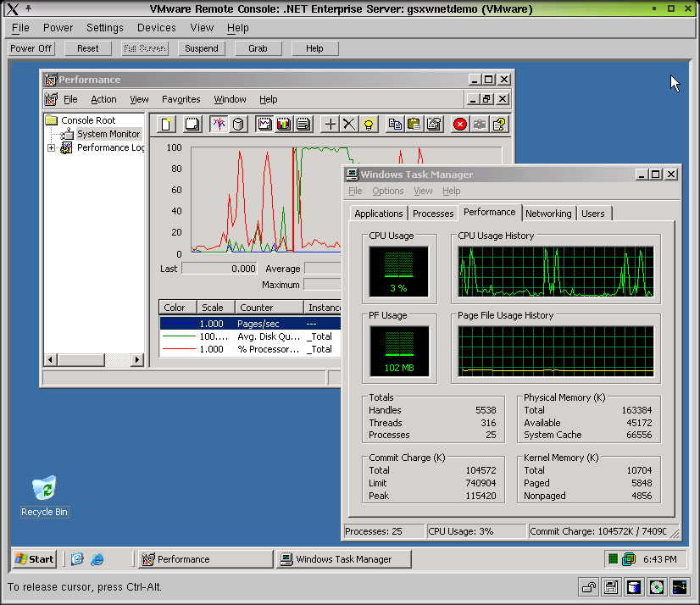Switch to the Networking tab
This screenshot has width=700, height=605.
548,214
